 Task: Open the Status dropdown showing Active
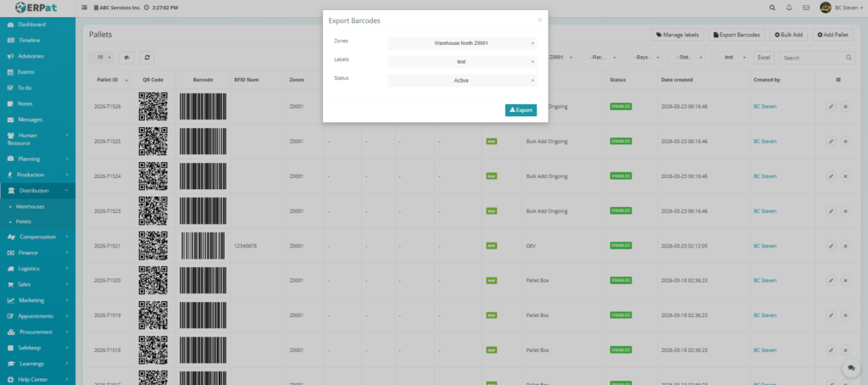pos(461,81)
